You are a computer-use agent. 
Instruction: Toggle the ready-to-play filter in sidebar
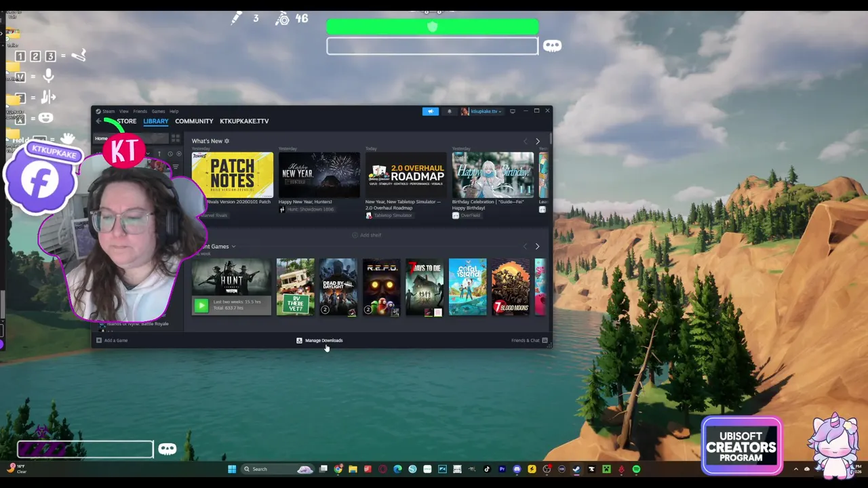pyautogui.click(x=178, y=154)
